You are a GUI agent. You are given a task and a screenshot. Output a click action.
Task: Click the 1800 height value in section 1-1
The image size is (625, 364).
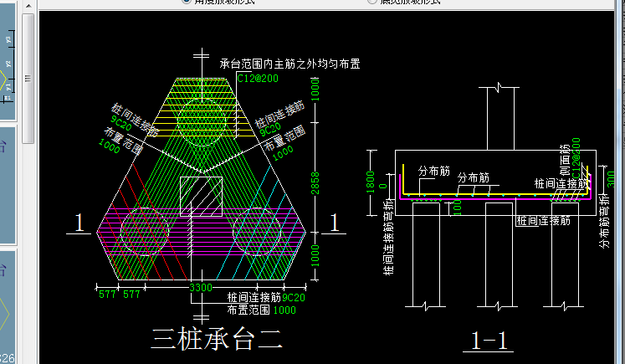click(x=371, y=182)
